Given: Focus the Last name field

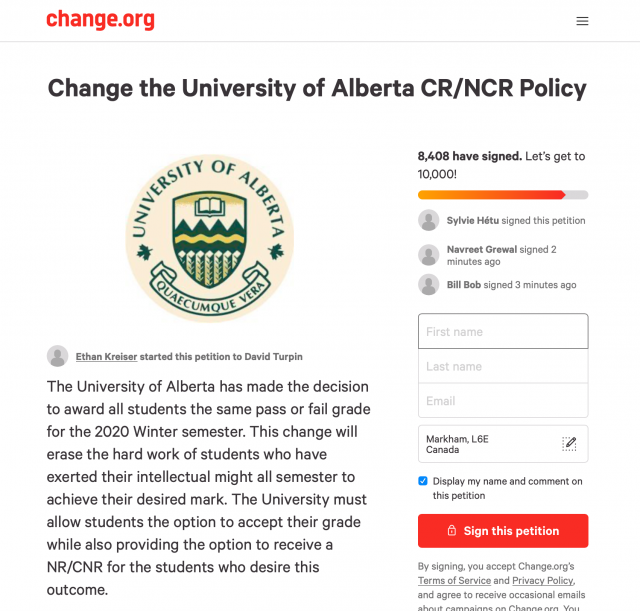Looking at the screenshot, I should [503, 366].
